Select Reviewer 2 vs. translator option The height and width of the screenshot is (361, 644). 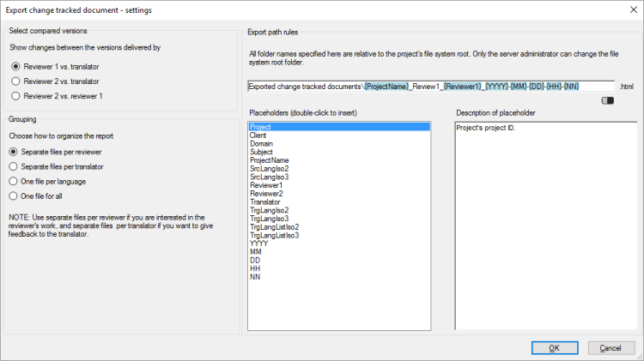15,81
